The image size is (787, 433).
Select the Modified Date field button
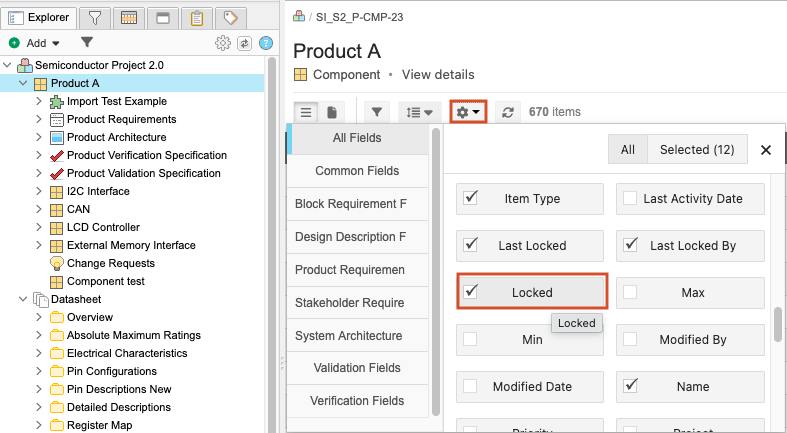pyautogui.click(x=530, y=387)
